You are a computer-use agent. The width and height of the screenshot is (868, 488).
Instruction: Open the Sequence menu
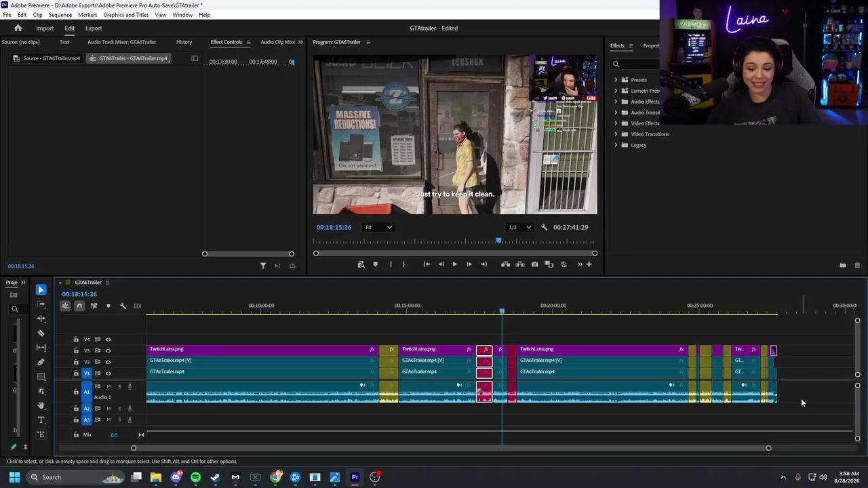[x=60, y=15]
